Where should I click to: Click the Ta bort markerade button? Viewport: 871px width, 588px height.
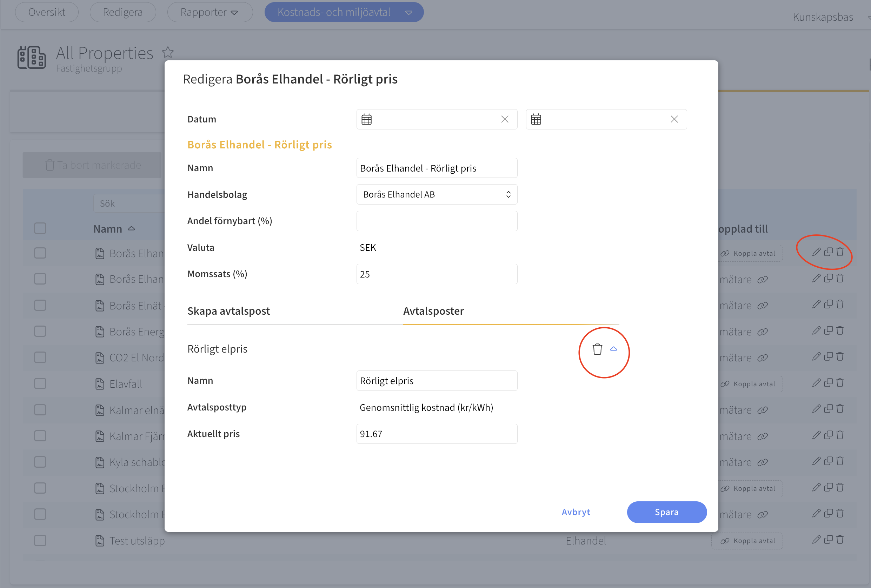point(92,165)
